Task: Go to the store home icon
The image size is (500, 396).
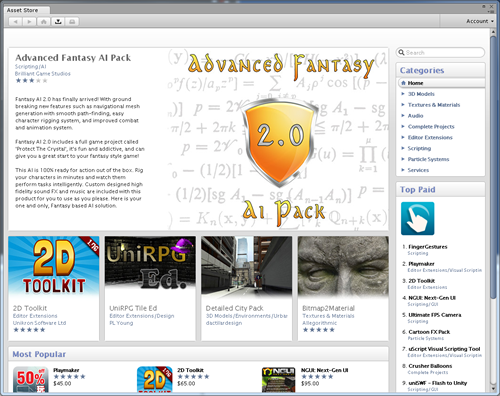Action: click(x=44, y=22)
